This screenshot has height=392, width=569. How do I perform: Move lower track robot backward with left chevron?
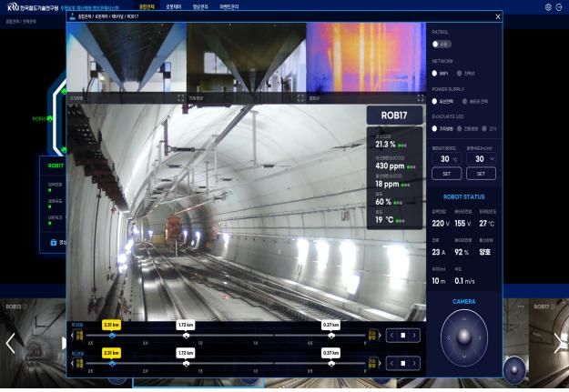(392, 361)
